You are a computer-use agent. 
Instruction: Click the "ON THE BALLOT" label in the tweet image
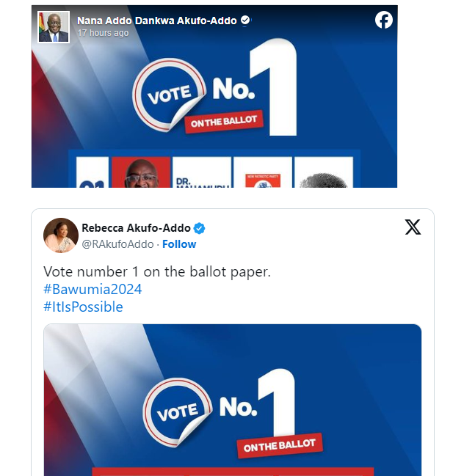pyautogui.click(x=279, y=445)
